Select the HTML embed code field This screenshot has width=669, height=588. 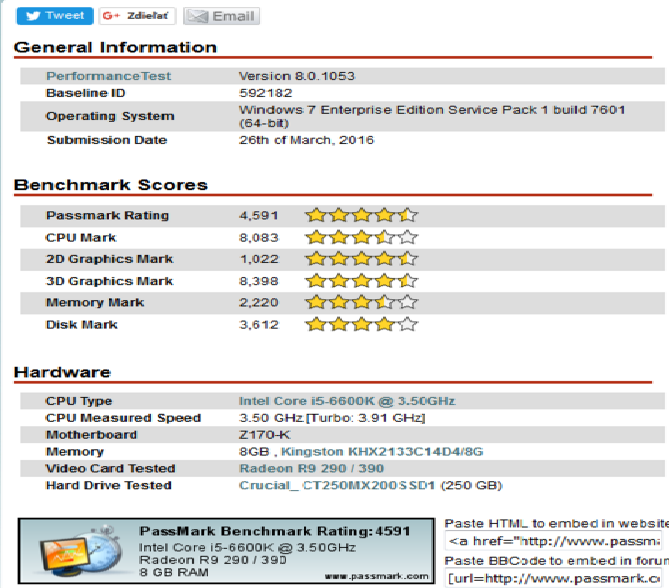[x=556, y=542]
